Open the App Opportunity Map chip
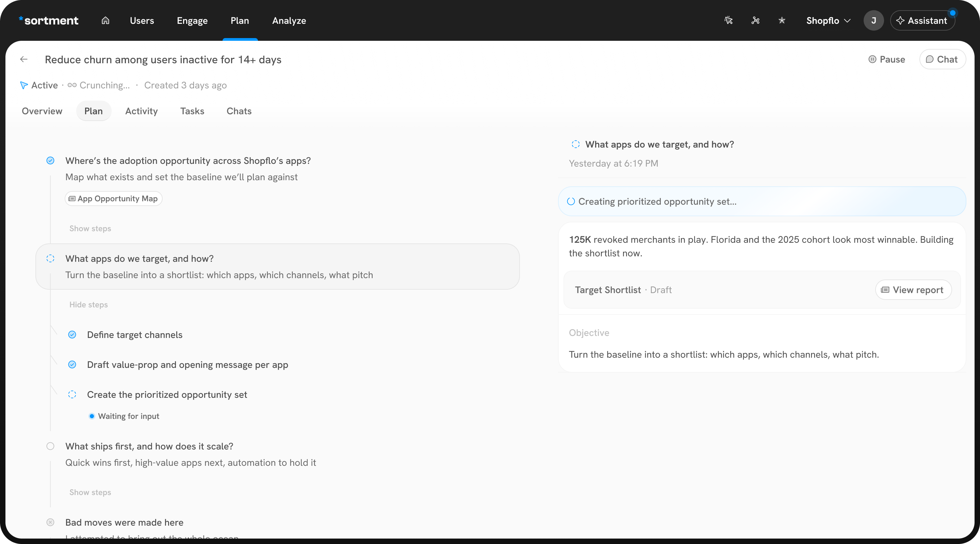The image size is (980, 544). pos(113,199)
